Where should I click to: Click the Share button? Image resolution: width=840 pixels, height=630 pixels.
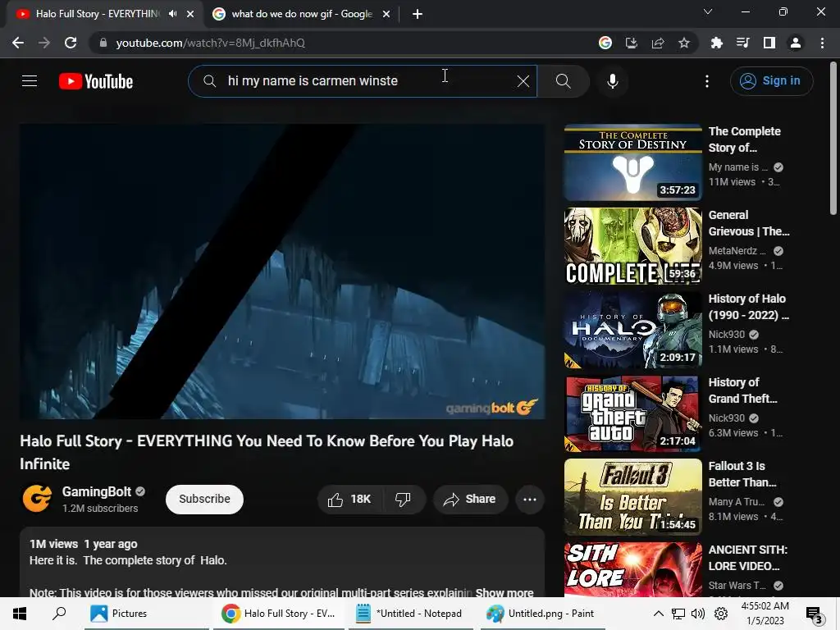pos(470,500)
